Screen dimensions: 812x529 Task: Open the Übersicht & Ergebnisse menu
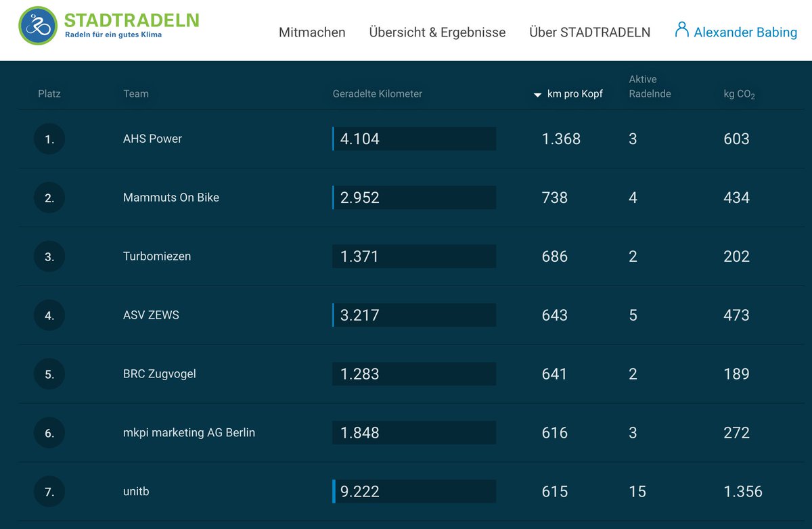tap(437, 32)
